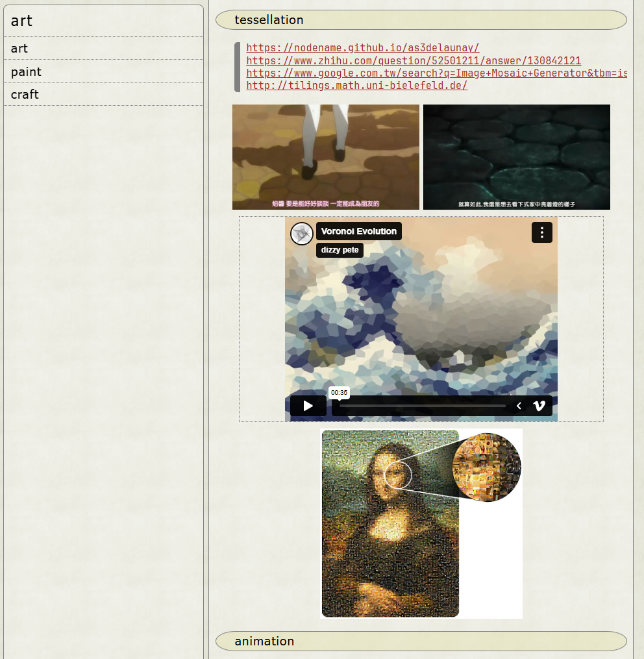Click the Vimeo logo in the player
Image resolution: width=644 pixels, height=659 pixels.
pyautogui.click(x=539, y=406)
